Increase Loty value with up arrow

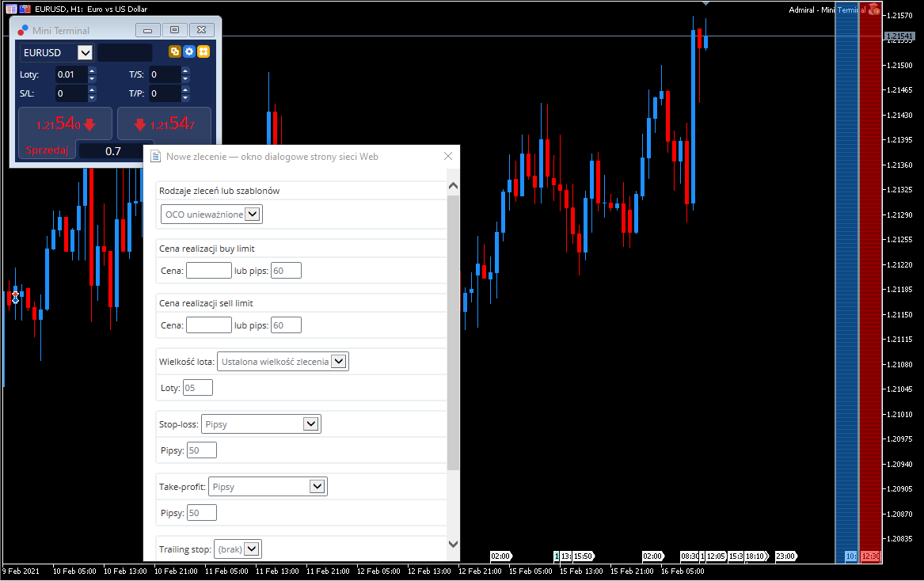[92, 70]
